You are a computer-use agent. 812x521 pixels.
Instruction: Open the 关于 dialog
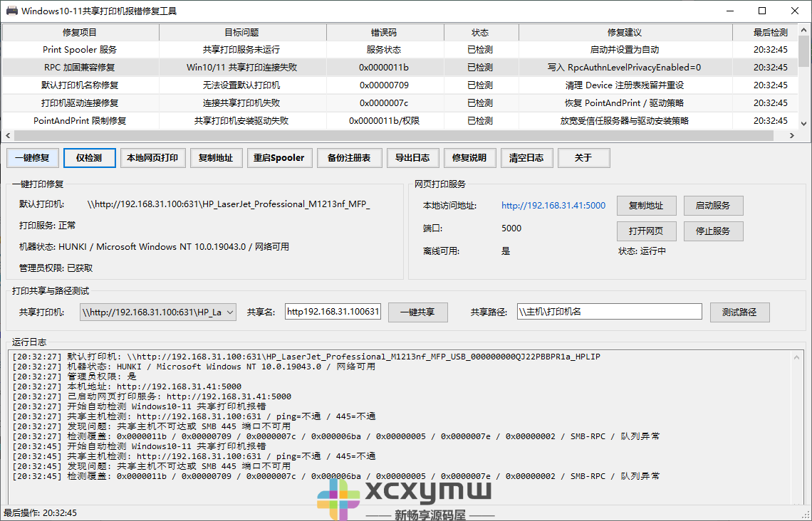point(583,158)
